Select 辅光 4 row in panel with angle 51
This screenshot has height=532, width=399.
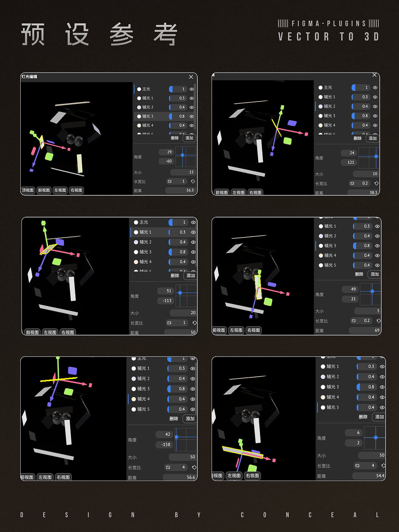(163, 262)
